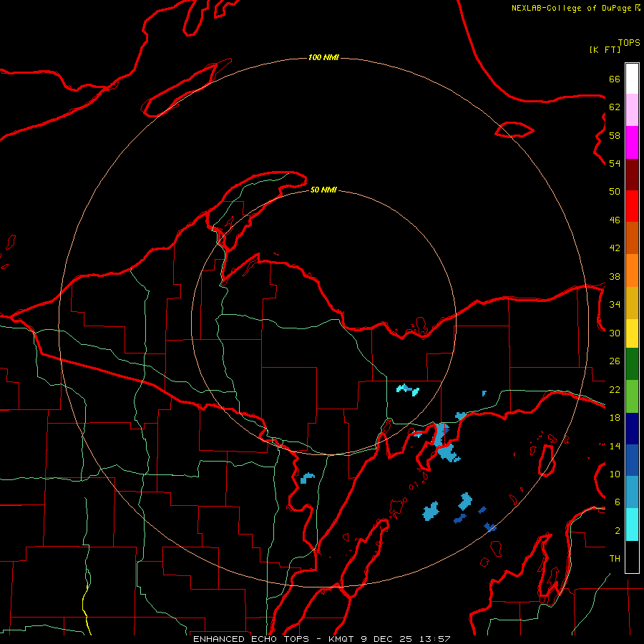Click the cyan color scale swatch

632,525
